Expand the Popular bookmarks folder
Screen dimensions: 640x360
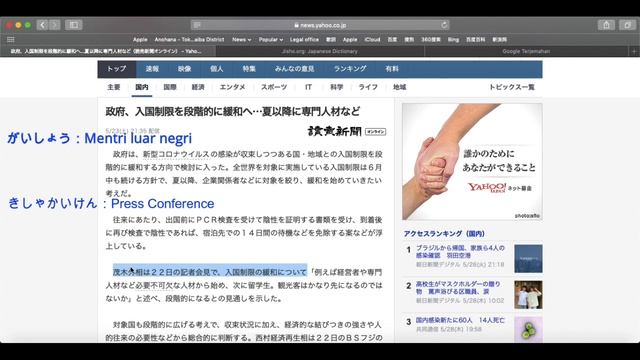pyautogui.click(x=271, y=40)
